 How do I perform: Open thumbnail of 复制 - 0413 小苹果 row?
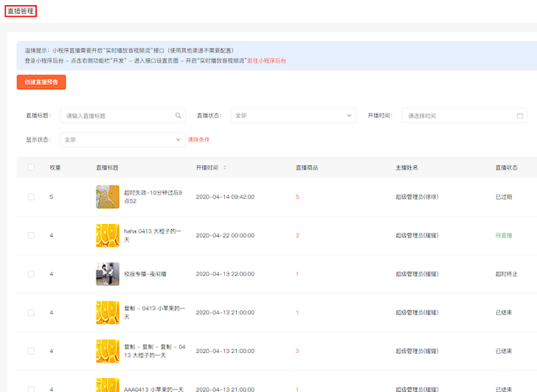[108, 312]
